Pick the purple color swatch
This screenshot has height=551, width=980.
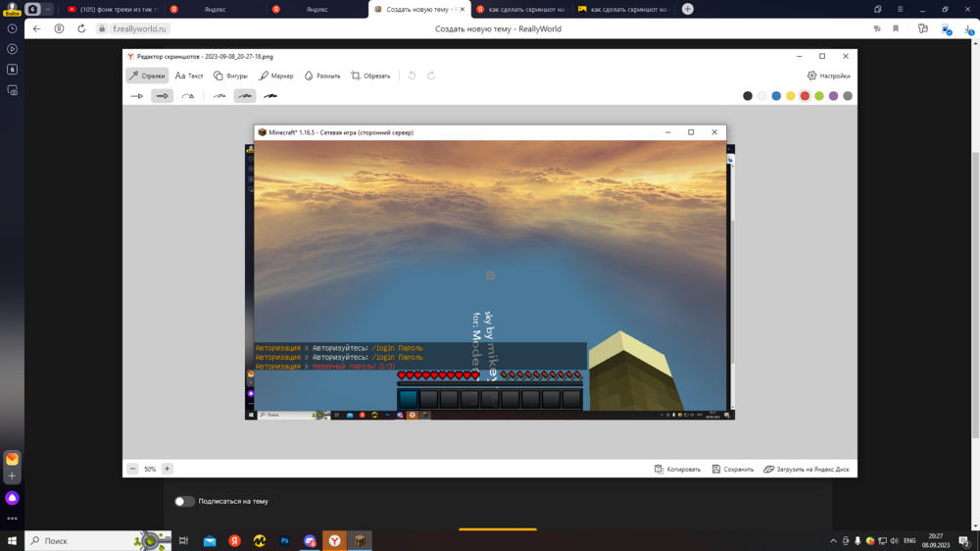(834, 96)
